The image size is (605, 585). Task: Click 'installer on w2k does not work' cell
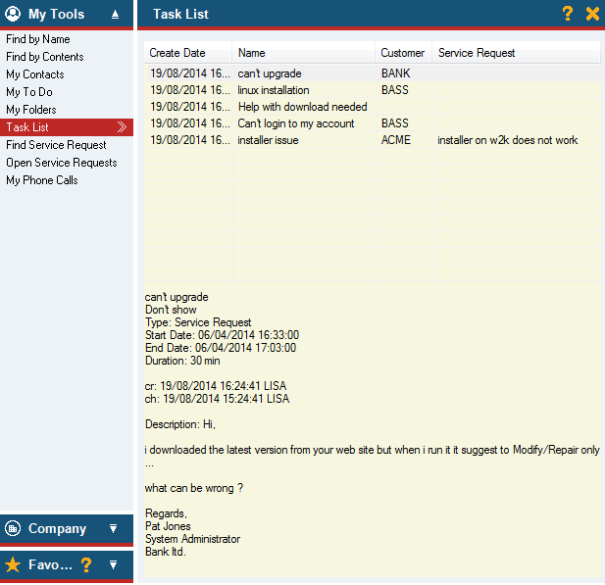[x=507, y=140]
